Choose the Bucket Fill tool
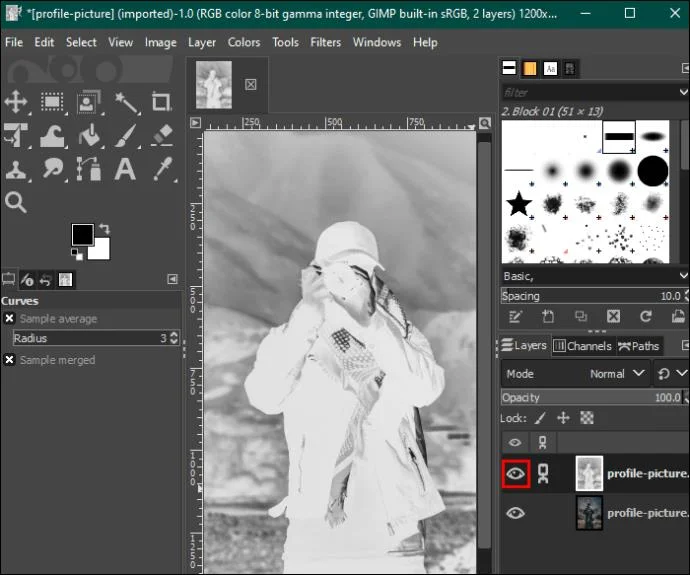Image resolution: width=690 pixels, height=575 pixels. click(89, 136)
